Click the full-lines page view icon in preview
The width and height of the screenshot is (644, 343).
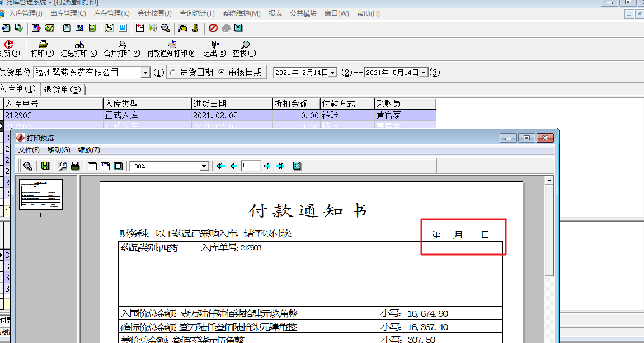(92, 166)
